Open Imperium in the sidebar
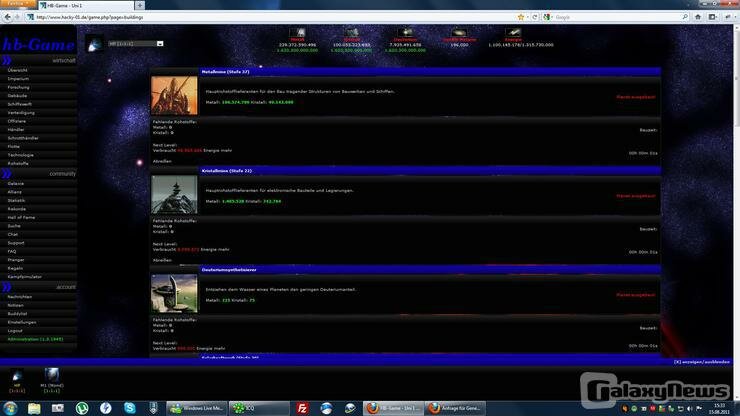740x416 pixels. click(18, 79)
